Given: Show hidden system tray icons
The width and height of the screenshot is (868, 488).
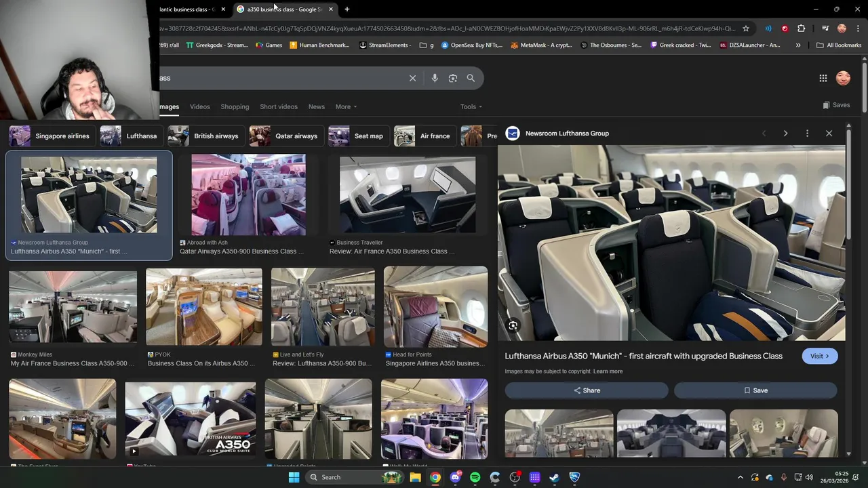Looking at the screenshot, I should [x=741, y=477].
